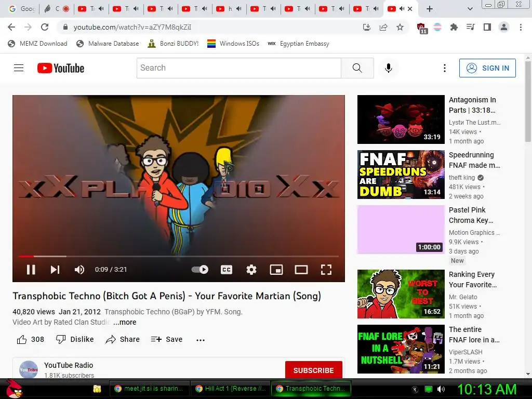The width and height of the screenshot is (532, 399).
Task: Open the theft king channel name
Action: pos(462,178)
